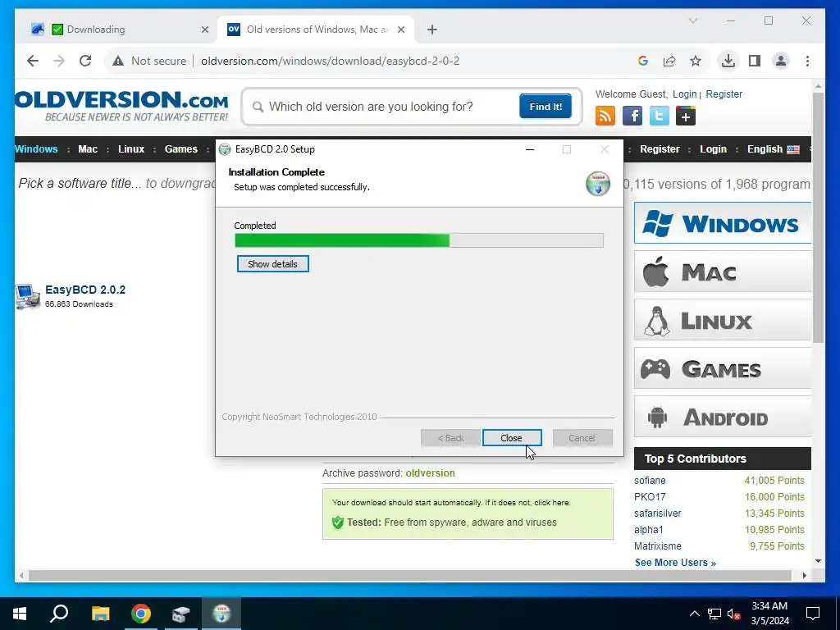This screenshot has width=840, height=630.
Task: Open Chrome downloads icon
Action: [x=728, y=61]
